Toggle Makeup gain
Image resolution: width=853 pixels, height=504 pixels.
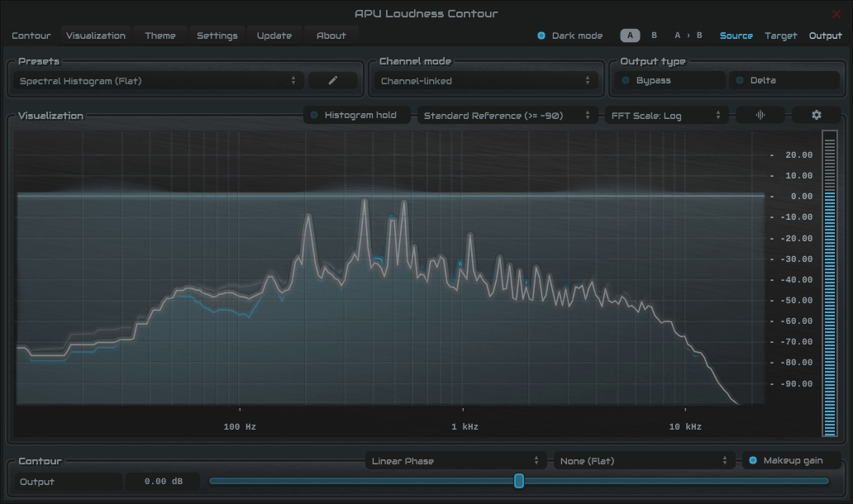(x=792, y=460)
